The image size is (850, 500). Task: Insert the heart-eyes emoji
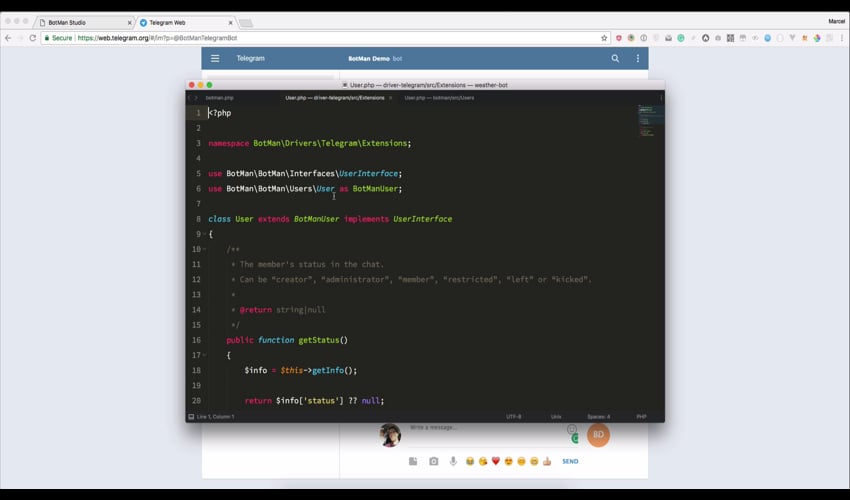[508, 461]
